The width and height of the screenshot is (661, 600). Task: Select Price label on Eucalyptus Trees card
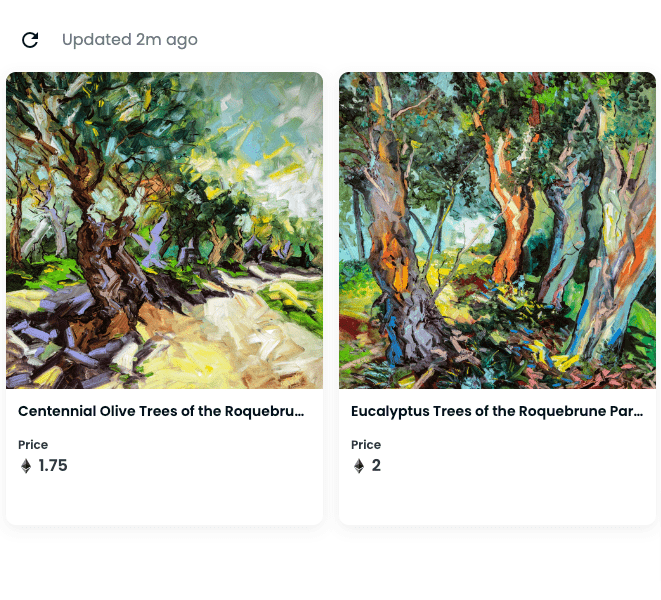[366, 444]
